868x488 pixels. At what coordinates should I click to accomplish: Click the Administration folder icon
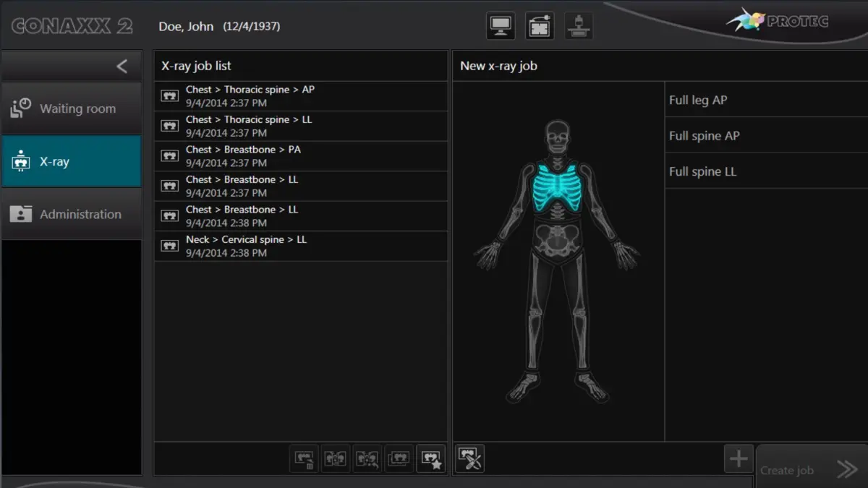[x=20, y=214]
